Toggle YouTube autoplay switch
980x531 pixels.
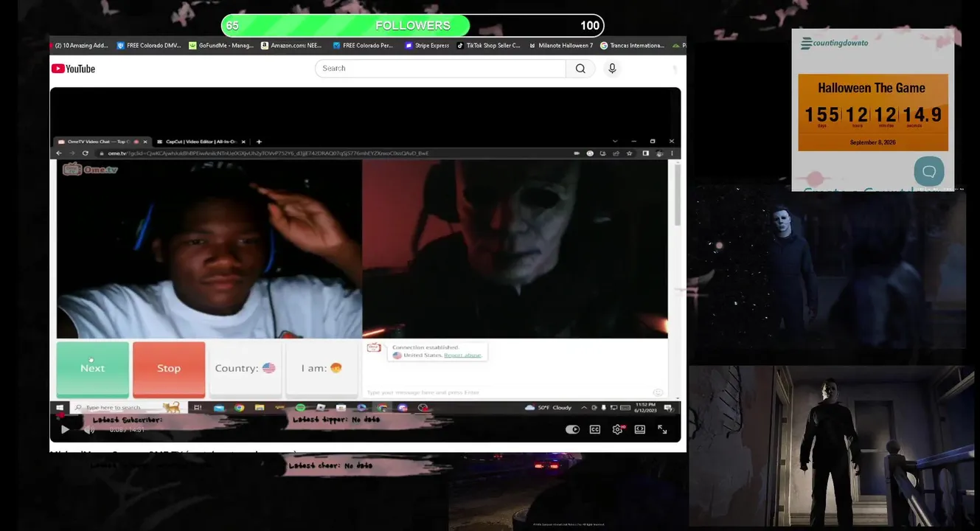pos(572,429)
